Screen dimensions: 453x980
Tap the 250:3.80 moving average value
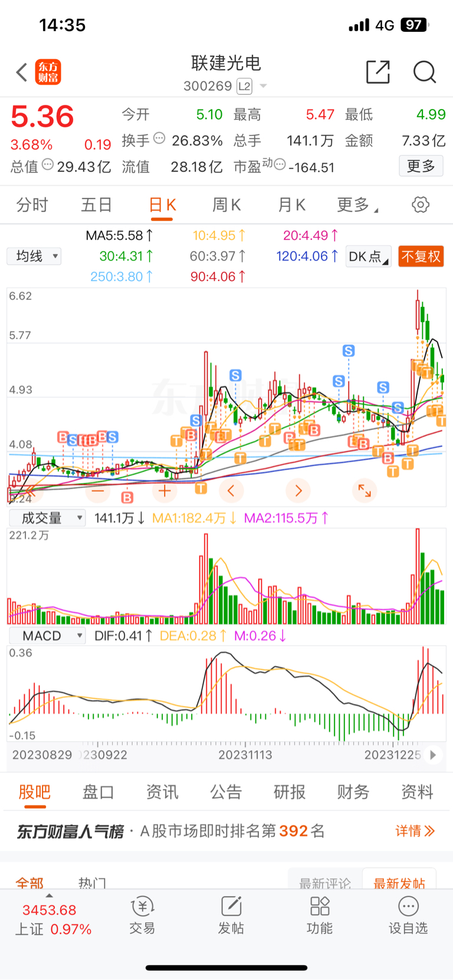tap(122, 276)
